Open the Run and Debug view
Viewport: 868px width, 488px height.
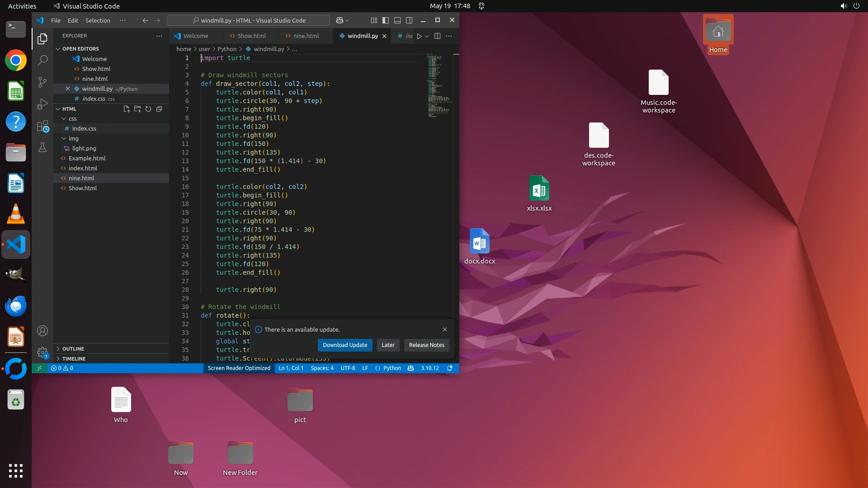click(42, 104)
